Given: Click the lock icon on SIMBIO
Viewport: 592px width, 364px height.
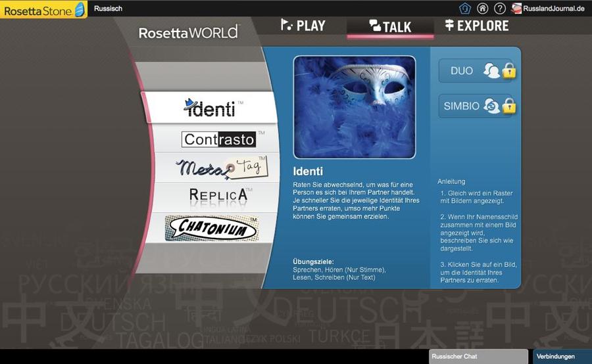Looking at the screenshot, I should [x=509, y=106].
